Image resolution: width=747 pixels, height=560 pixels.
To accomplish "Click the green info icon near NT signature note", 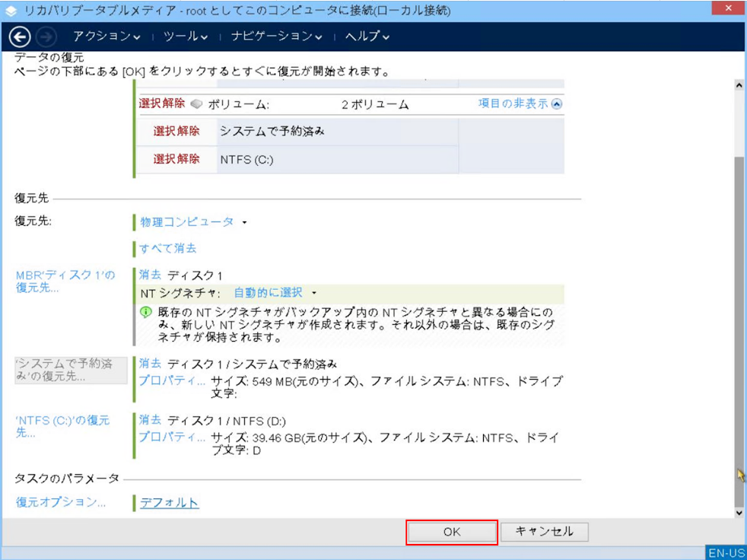I will (x=146, y=313).
